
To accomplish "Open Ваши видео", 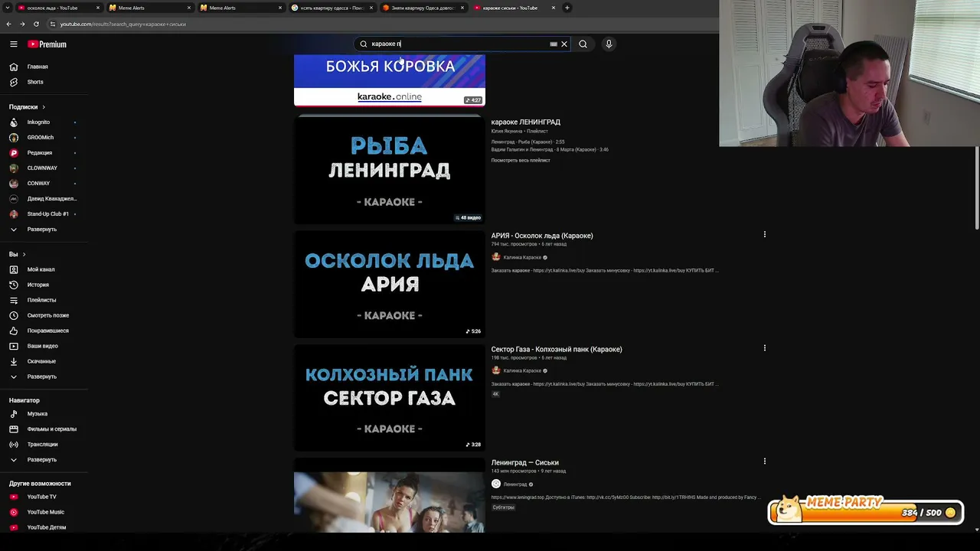I will point(44,346).
